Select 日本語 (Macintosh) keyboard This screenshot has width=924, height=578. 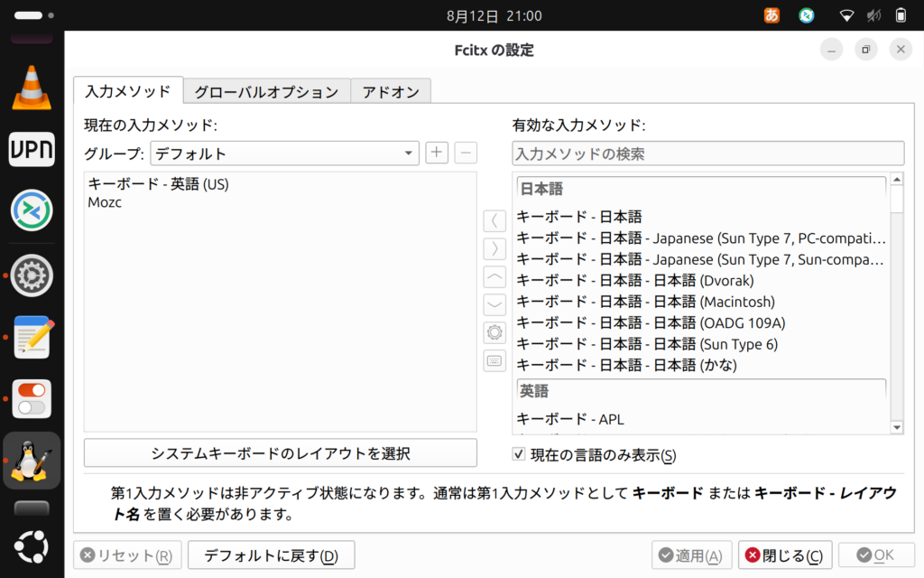(700, 302)
